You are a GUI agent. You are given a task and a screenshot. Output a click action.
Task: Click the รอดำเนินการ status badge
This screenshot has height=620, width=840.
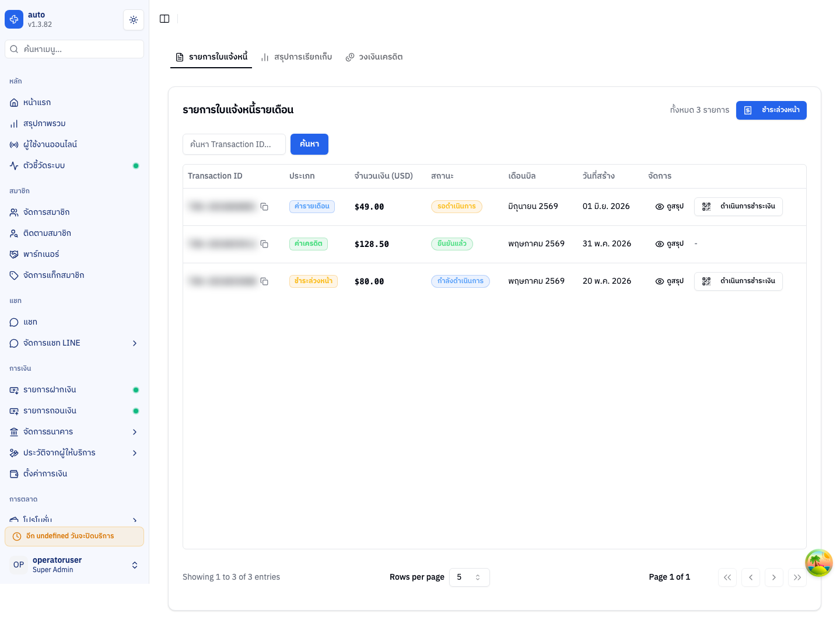(457, 207)
